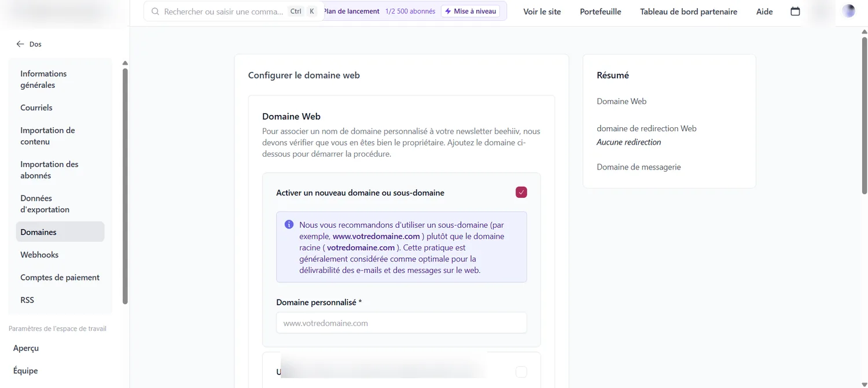Click the search magnifier icon
This screenshot has height=388, width=868.
click(x=155, y=12)
